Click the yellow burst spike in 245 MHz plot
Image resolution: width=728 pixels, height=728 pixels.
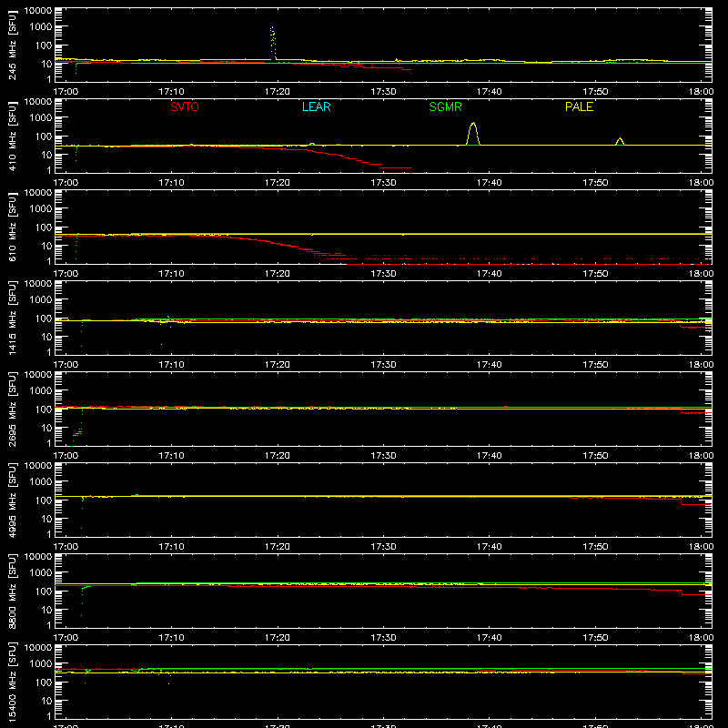(x=272, y=43)
